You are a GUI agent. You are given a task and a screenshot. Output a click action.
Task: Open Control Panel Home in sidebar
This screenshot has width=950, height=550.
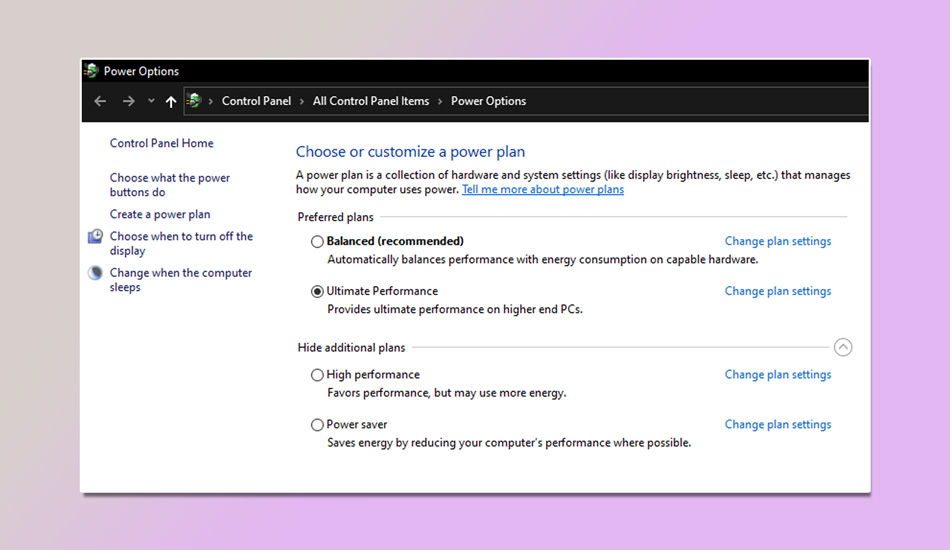click(x=161, y=143)
